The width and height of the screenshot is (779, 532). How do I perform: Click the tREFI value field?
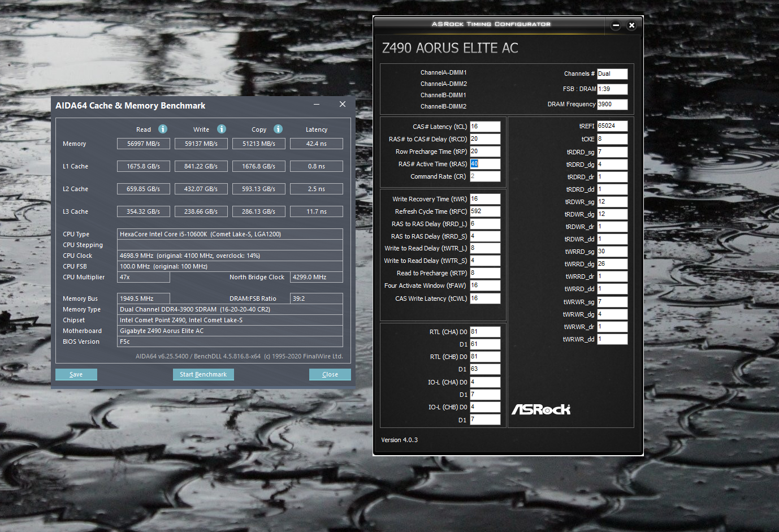[612, 126]
